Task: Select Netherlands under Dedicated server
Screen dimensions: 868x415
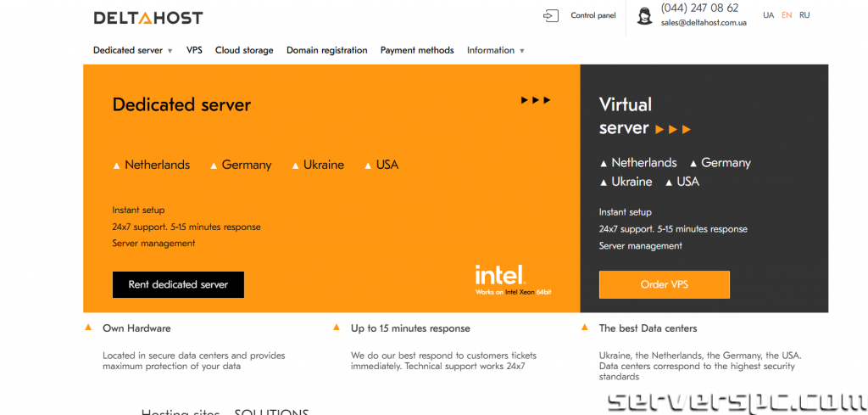Action: [157, 165]
